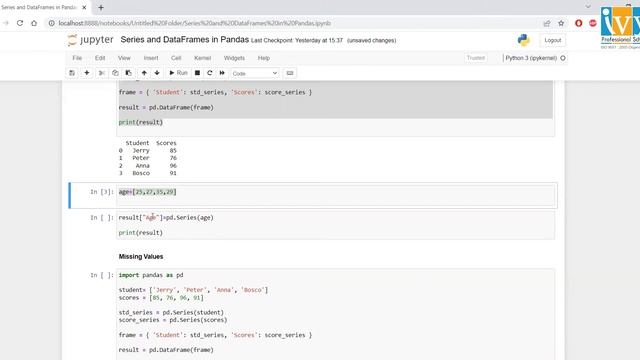
Task: Focus the localhost address bar
Action: click(x=194, y=23)
